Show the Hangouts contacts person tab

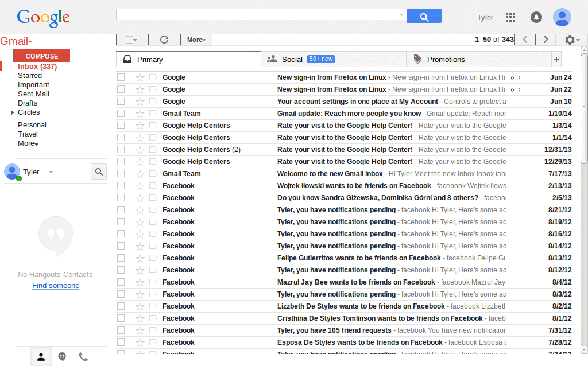(x=41, y=357)
